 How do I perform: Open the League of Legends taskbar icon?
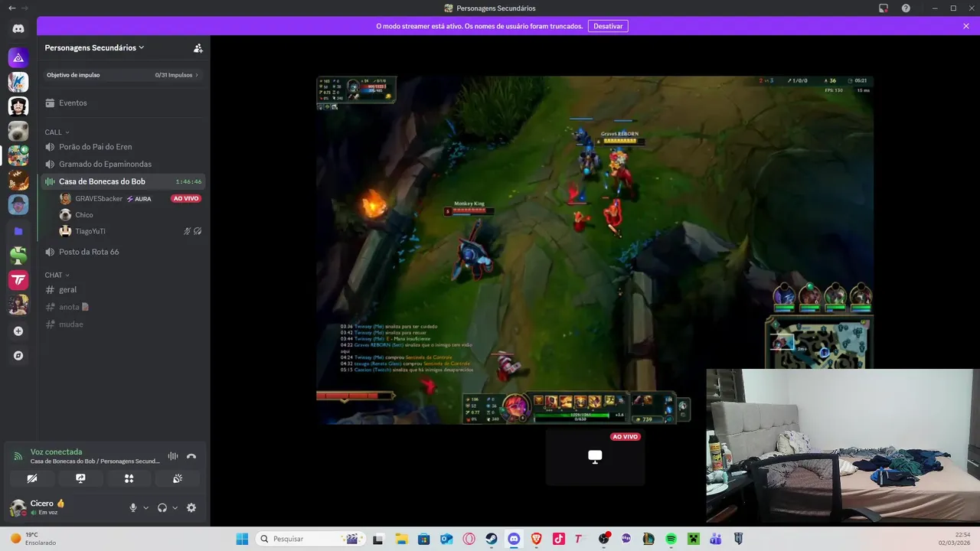pos(648,539)
